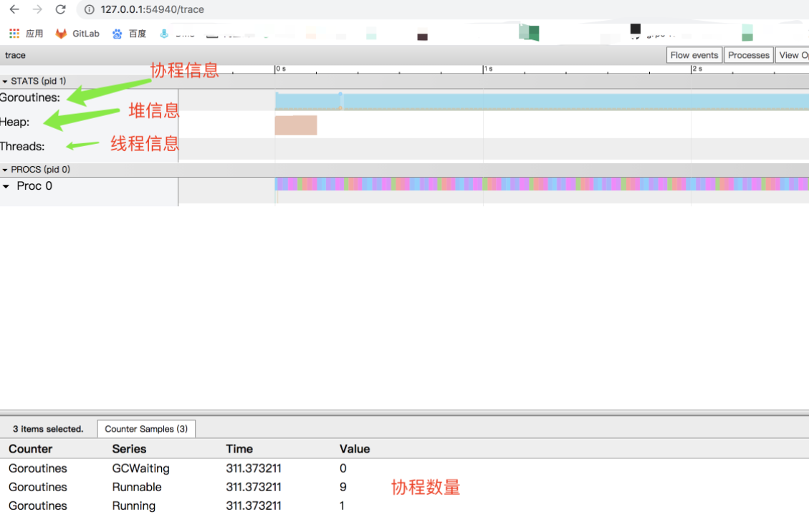Click the page info icon in address bar

[x=88, y=10]
